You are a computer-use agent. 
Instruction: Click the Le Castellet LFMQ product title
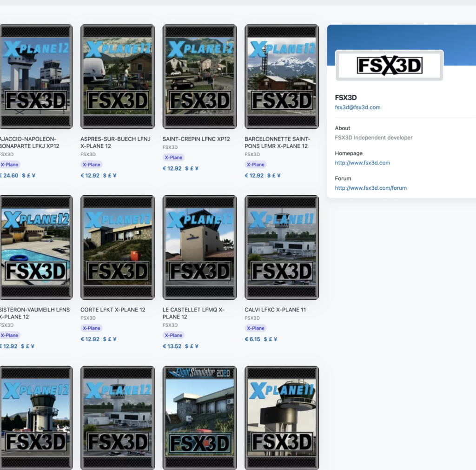[x=193, y=313]
